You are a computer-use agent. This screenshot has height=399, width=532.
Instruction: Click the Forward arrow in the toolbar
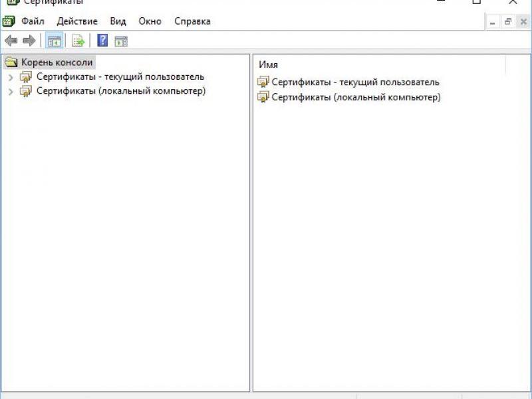pos(29,41)
